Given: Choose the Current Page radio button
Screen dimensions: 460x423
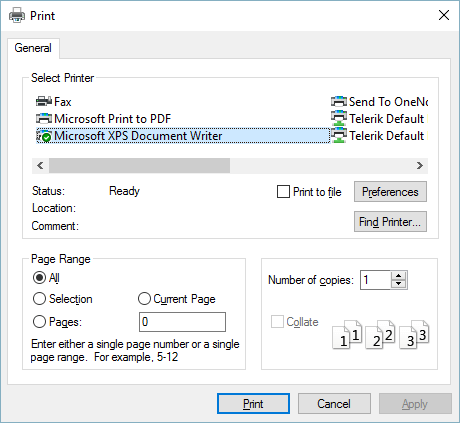Looking at the screenshot, I should click(144, 299).
